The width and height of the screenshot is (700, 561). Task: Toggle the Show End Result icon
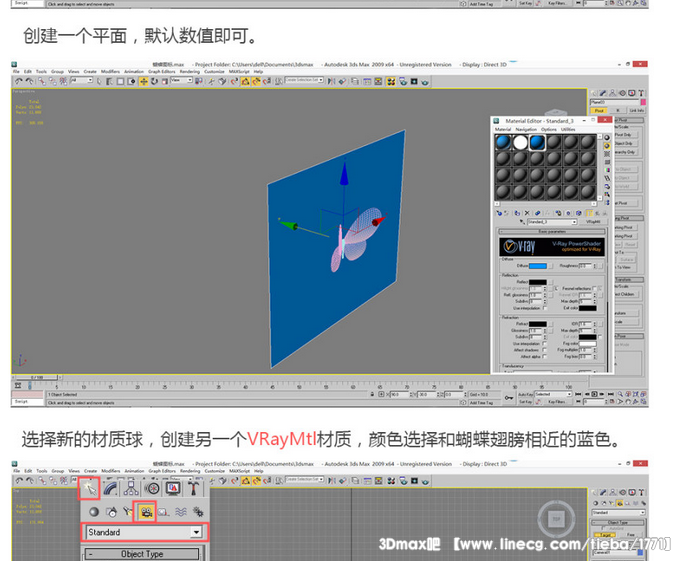tap(589, 213)
